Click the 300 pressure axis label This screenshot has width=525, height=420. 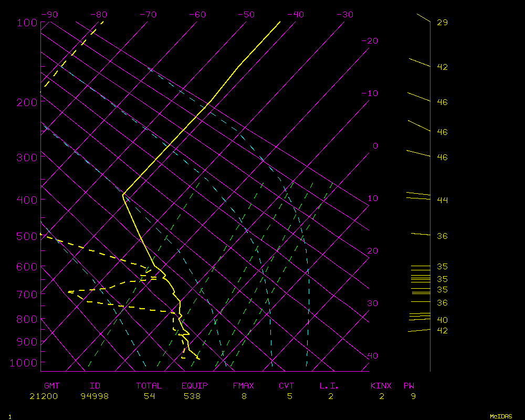tap(26, 157)
